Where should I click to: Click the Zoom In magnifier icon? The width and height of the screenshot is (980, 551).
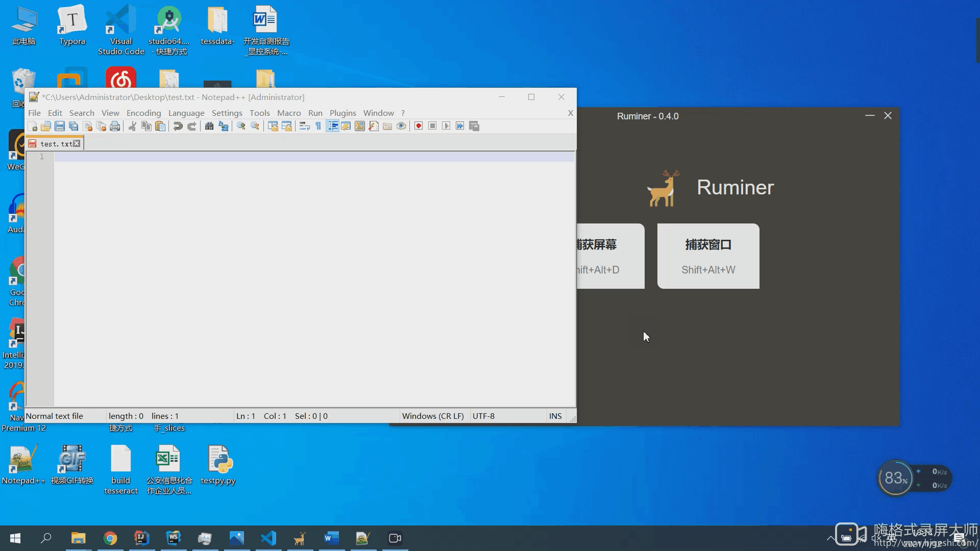(241, 126)
